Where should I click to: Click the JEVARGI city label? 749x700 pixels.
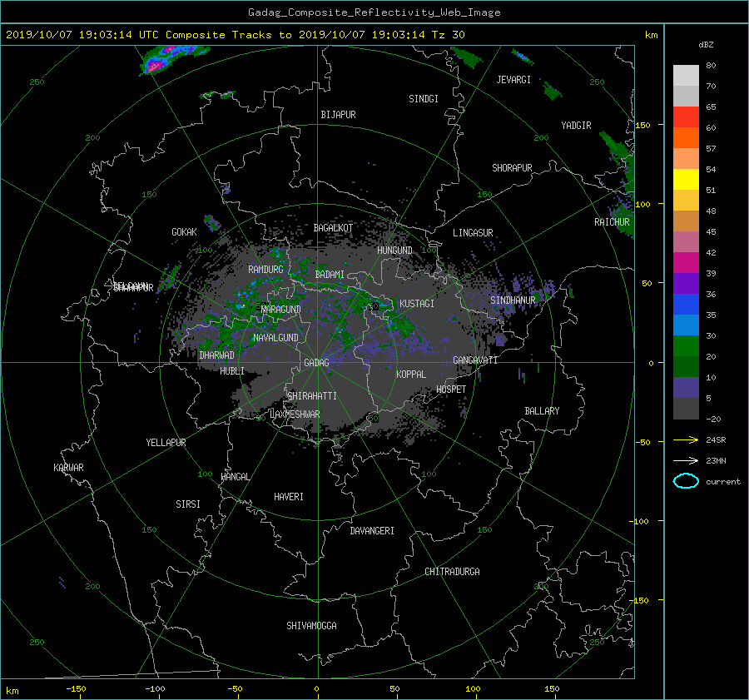[x=513, y=80]
